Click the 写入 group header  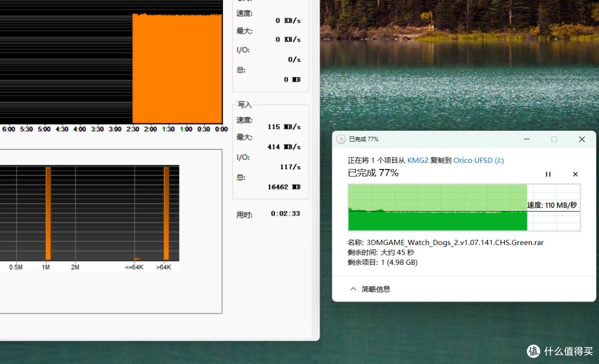tap(245, 105)
